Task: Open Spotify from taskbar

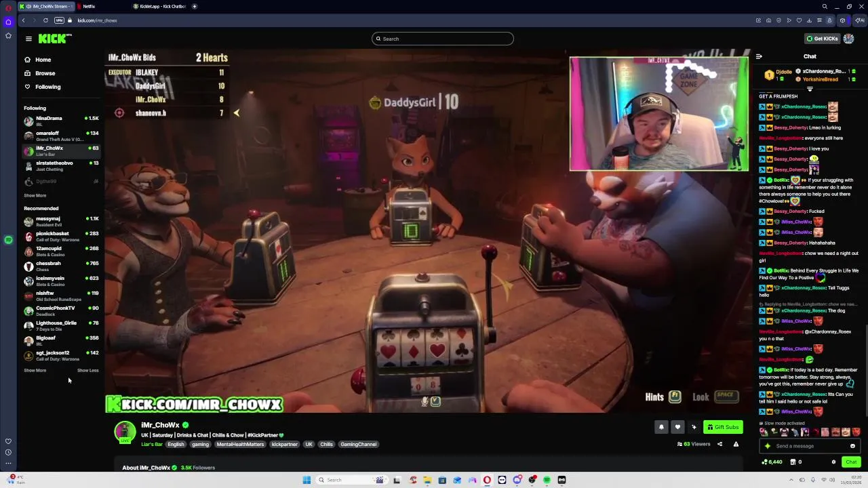Action: [x=547, y=480]
